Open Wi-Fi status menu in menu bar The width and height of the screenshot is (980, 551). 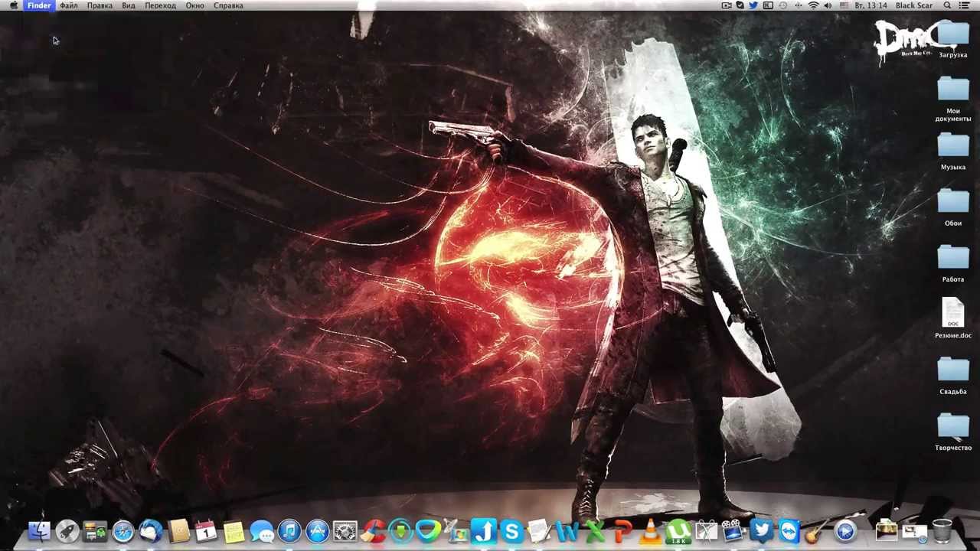[x=813, y=5]
